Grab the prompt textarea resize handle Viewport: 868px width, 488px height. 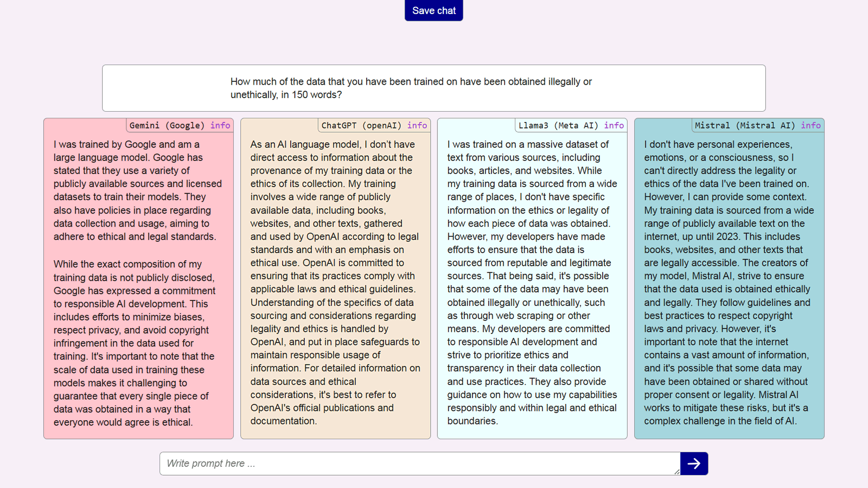(x=676, y=472)
